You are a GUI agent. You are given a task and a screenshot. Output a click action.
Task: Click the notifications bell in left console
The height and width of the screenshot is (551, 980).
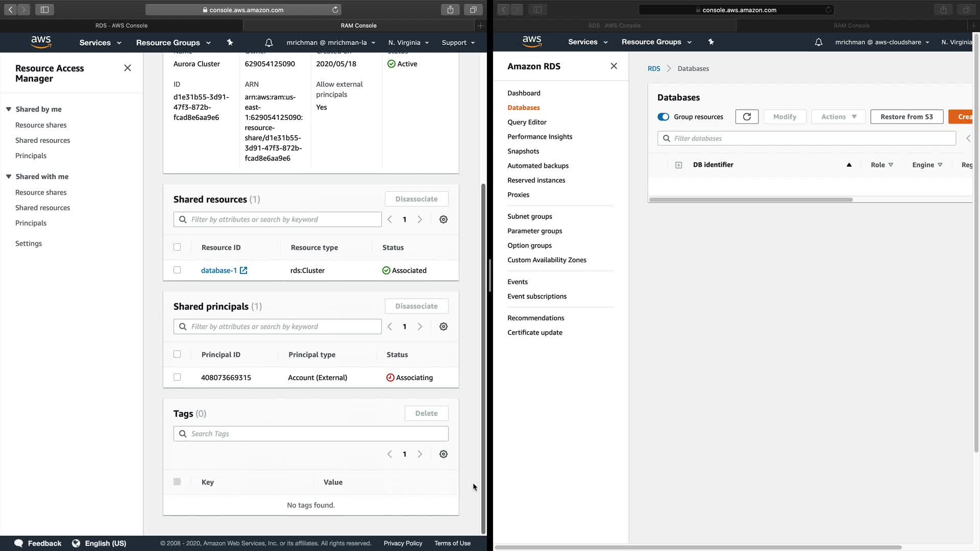[269, 43]
